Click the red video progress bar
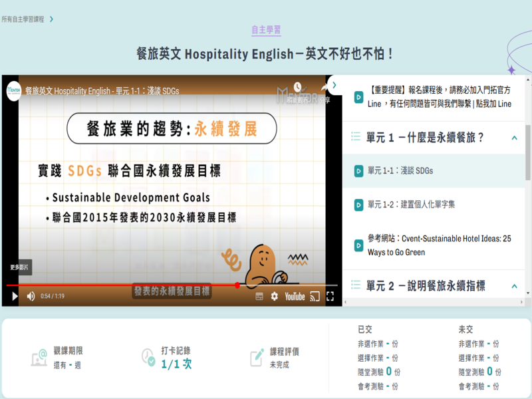532x399 pixels. 133,285
